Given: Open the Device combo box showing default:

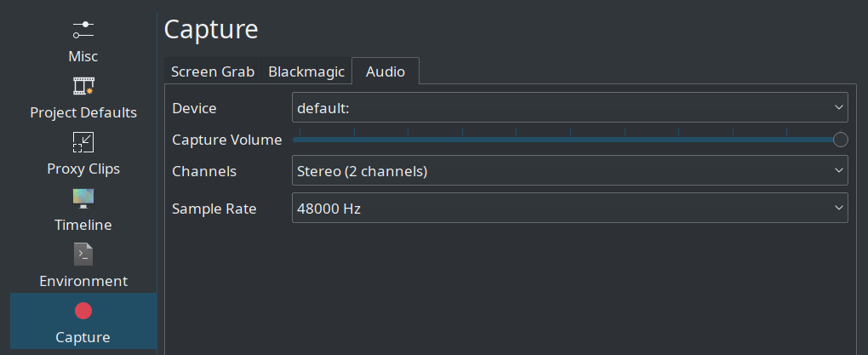Looking at the screenshot, I should tap(569, 107).
